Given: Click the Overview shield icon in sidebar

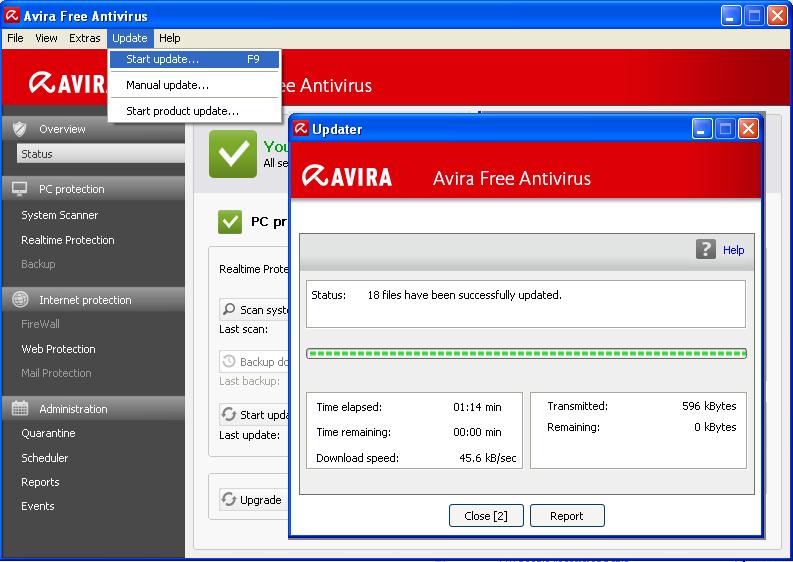Looking at the screenshot, I should 19,129.
